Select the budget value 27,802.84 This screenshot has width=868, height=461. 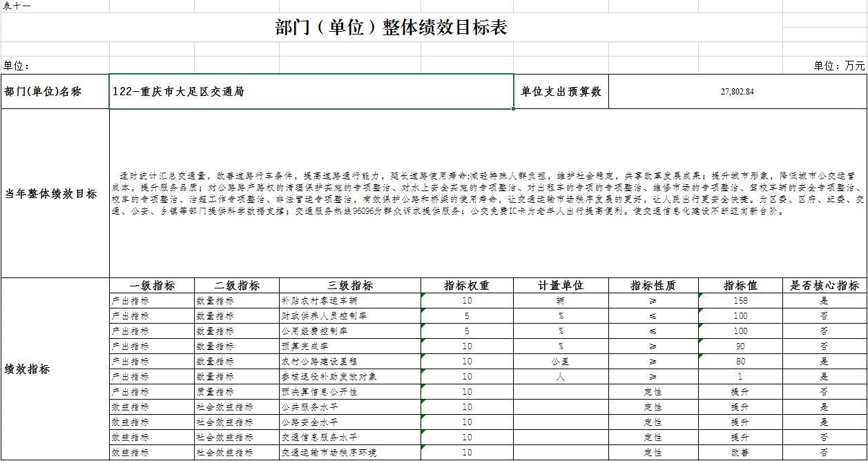point(737,91)
